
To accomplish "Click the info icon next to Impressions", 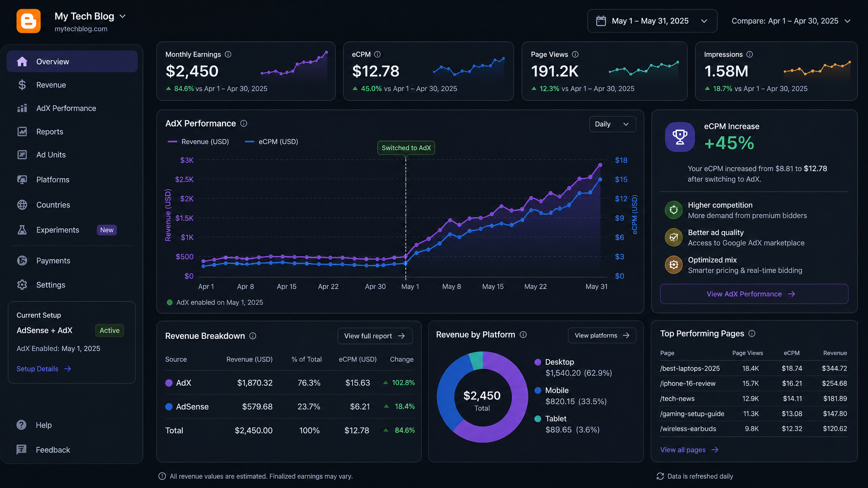I will click(x=750, y=54).
